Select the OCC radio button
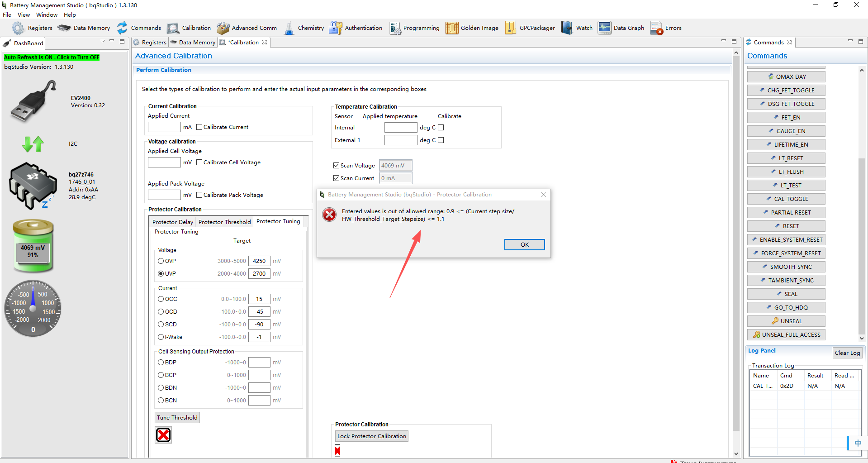This screenshot has width=868, height=463. tap(161, 299)
